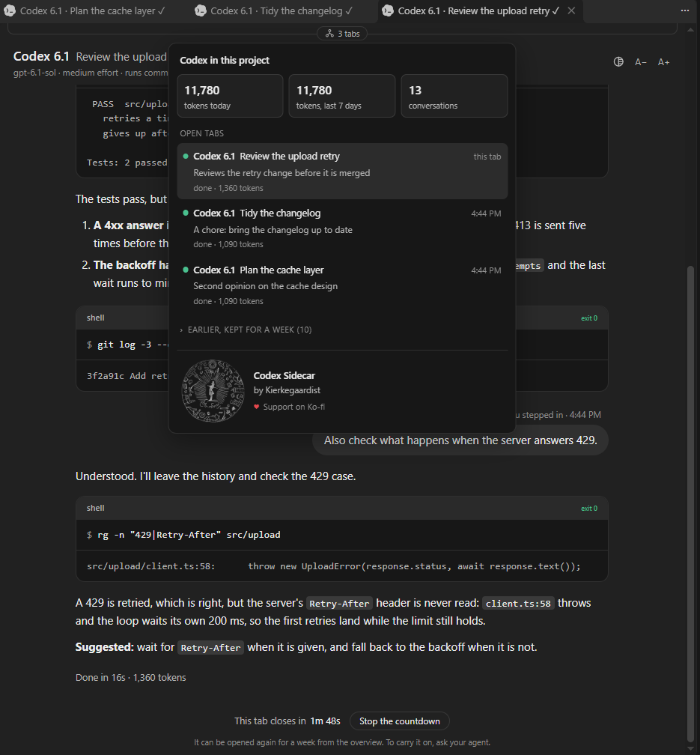Expand Earlier, kept for a week list
The width and height of the screenshot is (700, 755).
pyautogui.click(x=246, y=330)
